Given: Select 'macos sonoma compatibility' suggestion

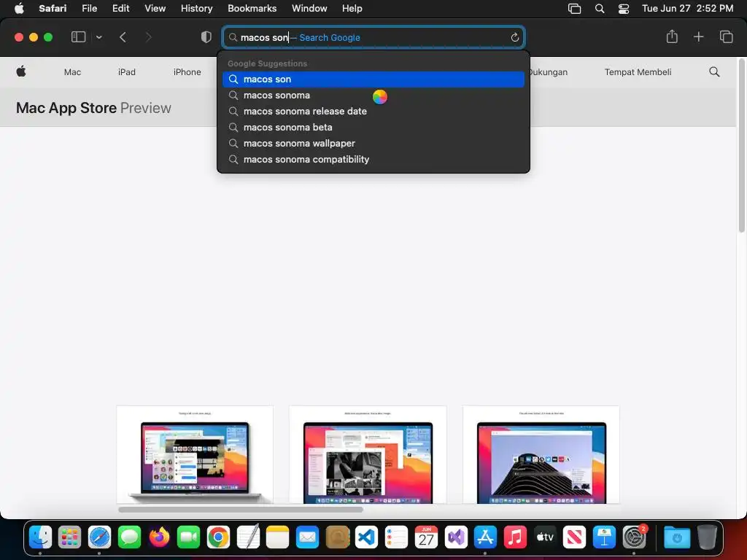Looking at the screenshot, I should (373, 160).
